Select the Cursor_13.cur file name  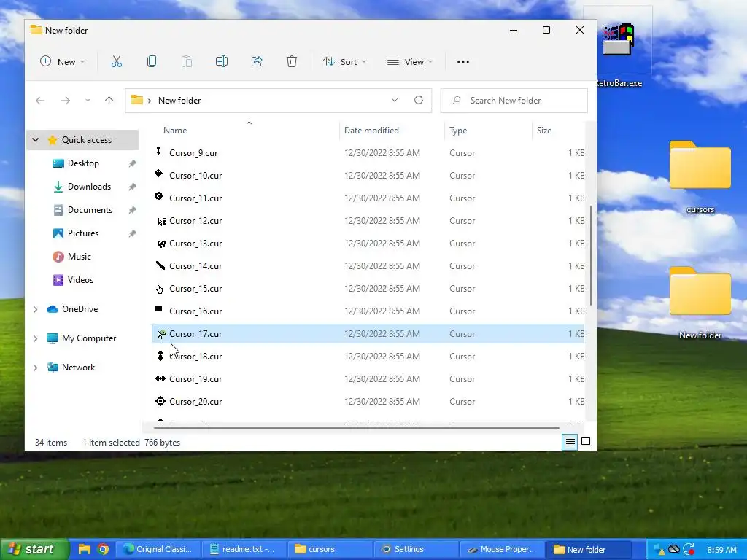tap(196, 244)
